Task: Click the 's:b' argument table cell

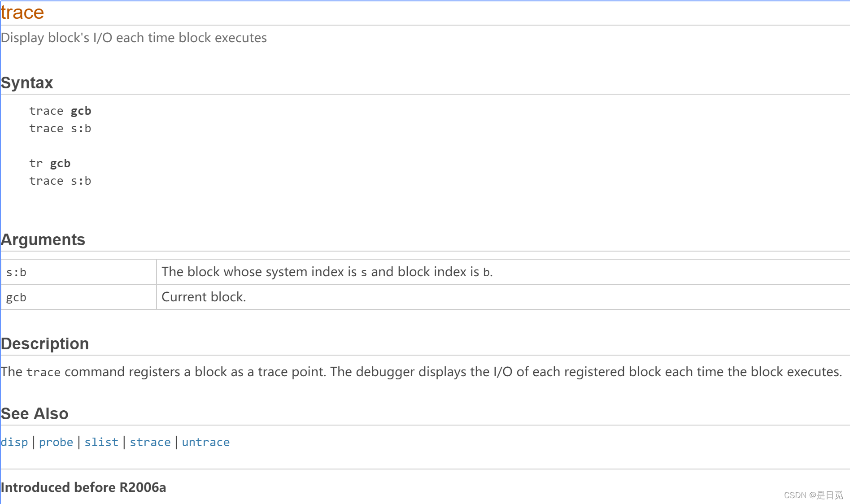Action: (79, 272)
